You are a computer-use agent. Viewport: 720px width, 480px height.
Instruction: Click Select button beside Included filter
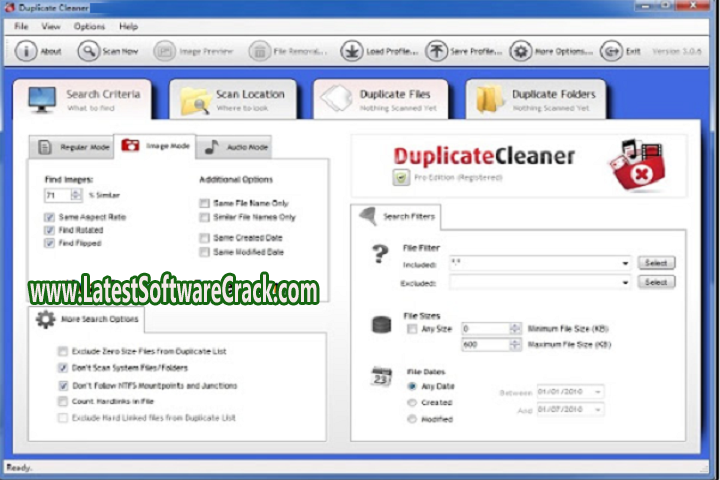[655, 263]
